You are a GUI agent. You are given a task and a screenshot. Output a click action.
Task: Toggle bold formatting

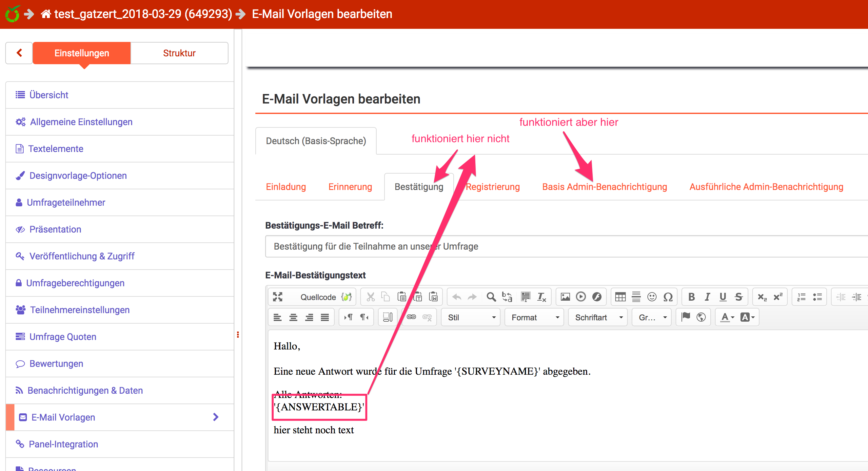[691, 297]
